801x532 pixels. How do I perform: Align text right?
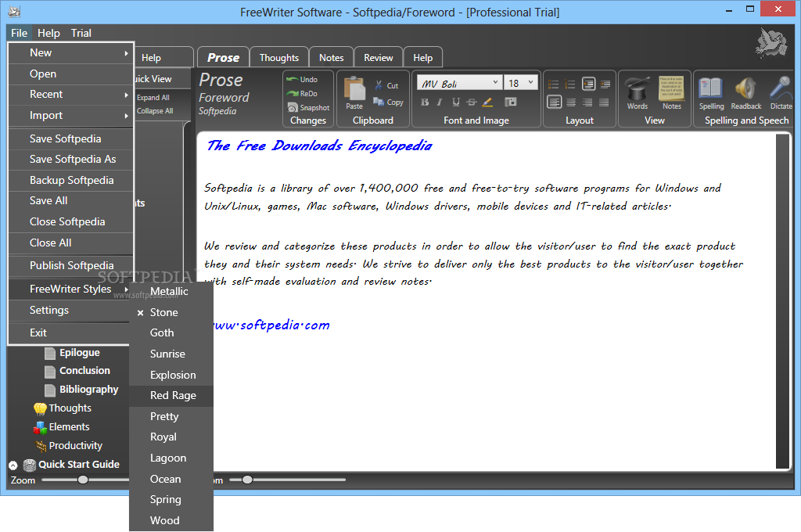click(588, 102)
